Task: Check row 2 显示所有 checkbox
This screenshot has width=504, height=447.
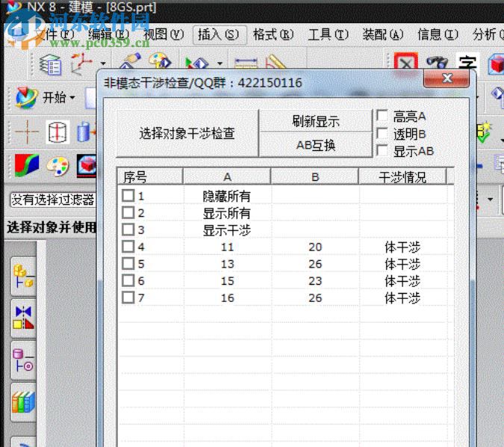Action: tap(128, 213)
